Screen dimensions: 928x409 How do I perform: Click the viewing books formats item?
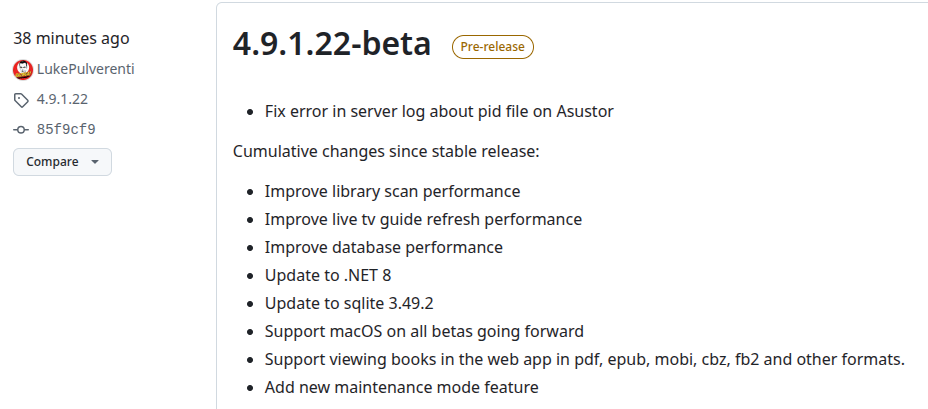pyautogui.click(x=584, y=359)
